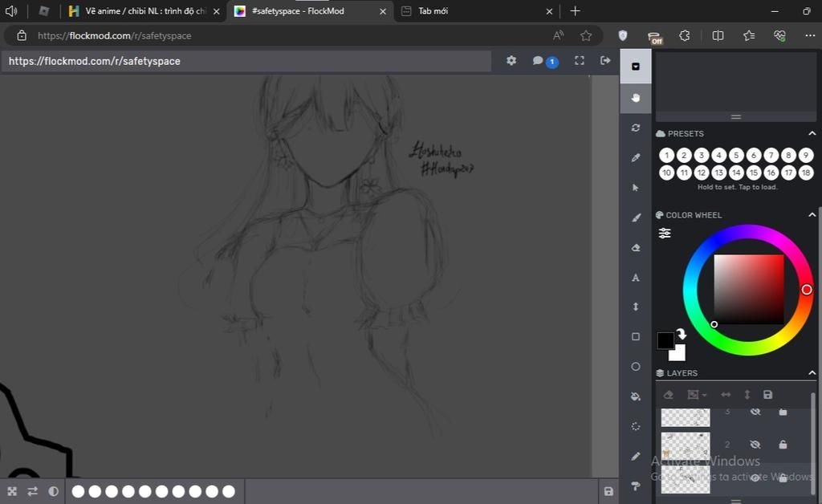Select the white background color swatch
This screenshot has height=504, width=822.
[678, 354]
